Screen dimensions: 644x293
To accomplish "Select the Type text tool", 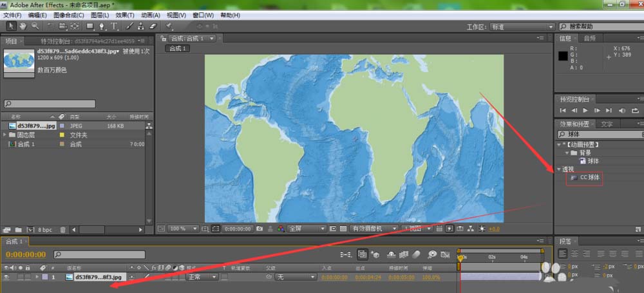I will 114,26.
